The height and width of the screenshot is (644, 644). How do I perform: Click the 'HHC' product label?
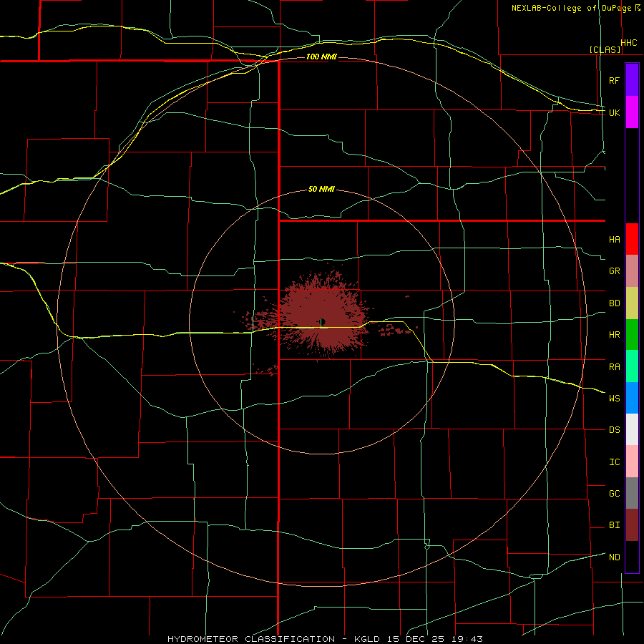pyautogui.click(x=629, y=43)
